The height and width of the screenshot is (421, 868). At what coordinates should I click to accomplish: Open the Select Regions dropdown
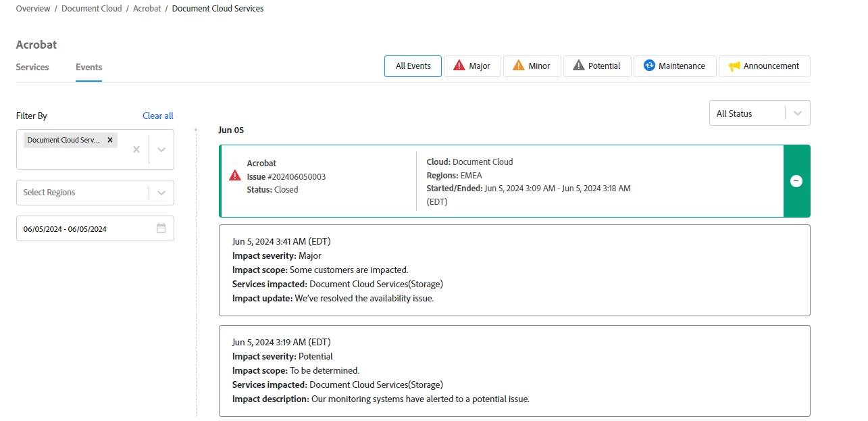(x=95, y=193)
